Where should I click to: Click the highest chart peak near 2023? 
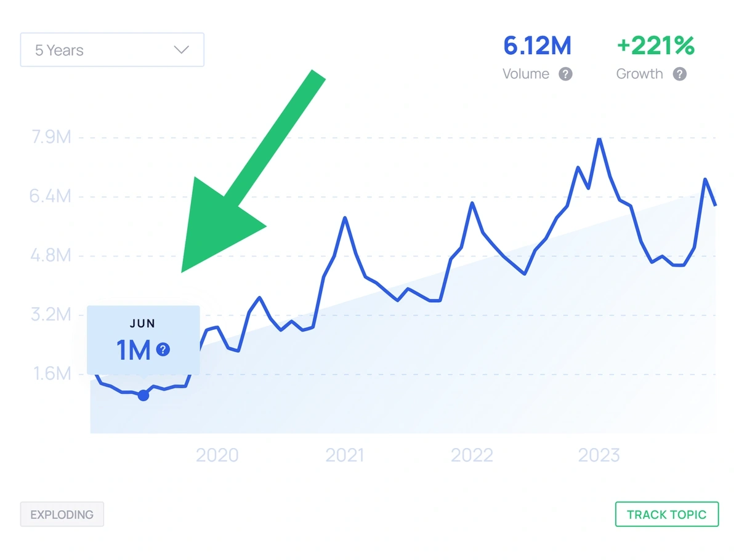click(599, 140)
